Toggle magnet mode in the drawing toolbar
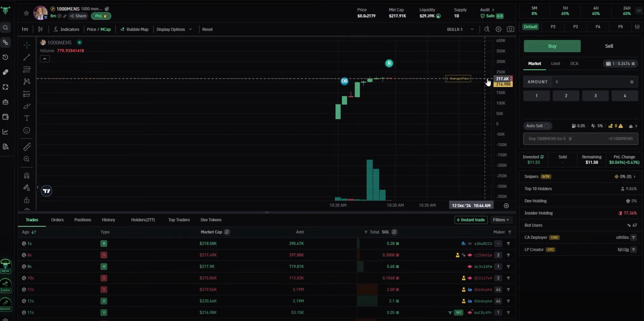The height and width of the screenshot is (321, 644). [x=27, y=175]
